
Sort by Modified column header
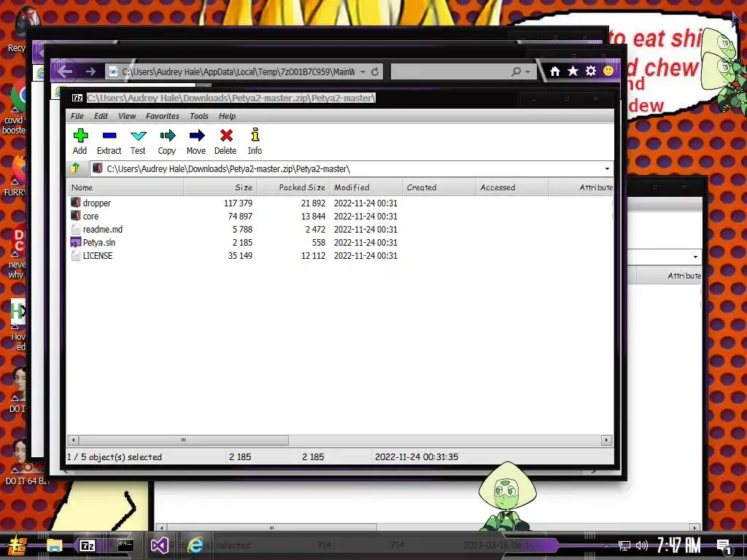[366, 187]
